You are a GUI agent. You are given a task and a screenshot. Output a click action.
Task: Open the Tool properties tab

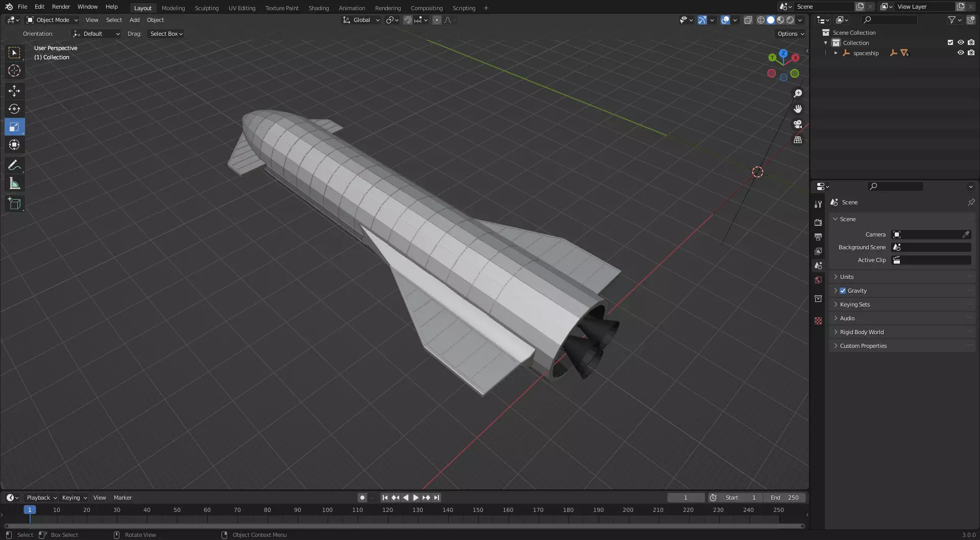coord(818,204)
